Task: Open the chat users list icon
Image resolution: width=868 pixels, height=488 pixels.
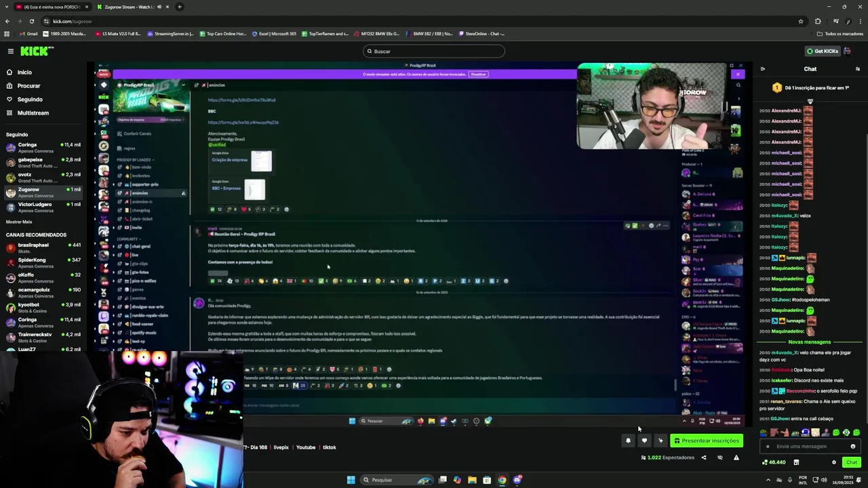Action: click(x=857, y=68)
